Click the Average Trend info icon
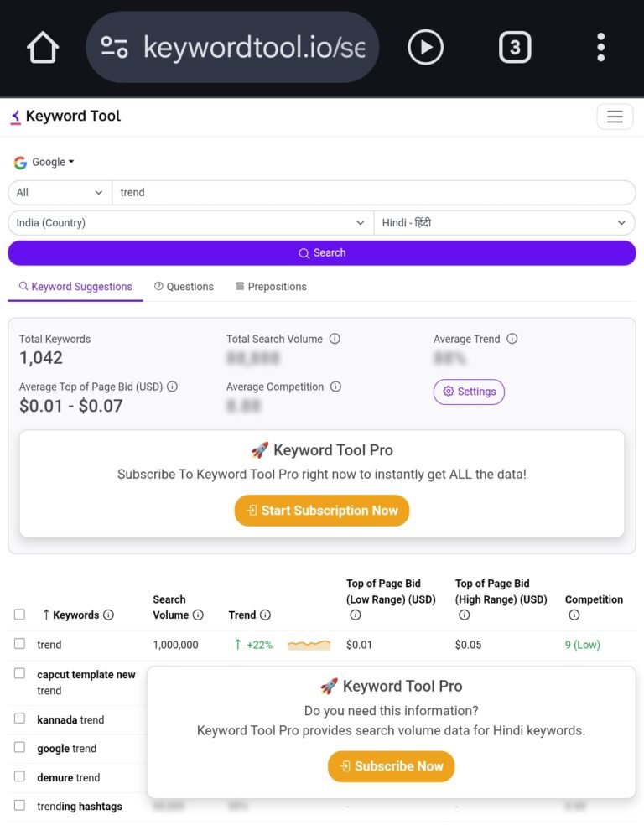 coord(512,339)
